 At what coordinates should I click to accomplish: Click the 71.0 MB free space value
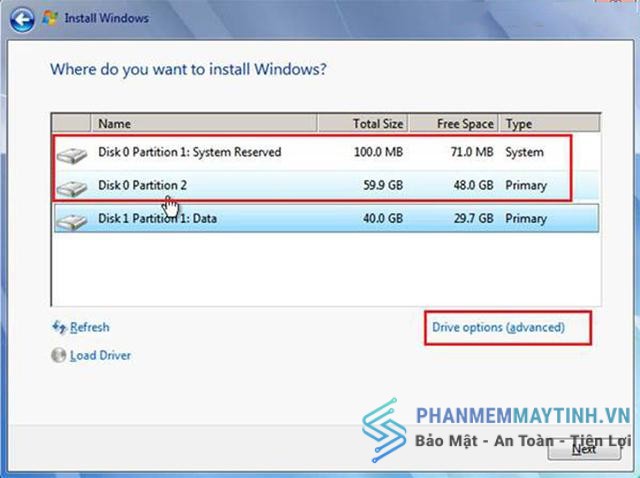472,152
